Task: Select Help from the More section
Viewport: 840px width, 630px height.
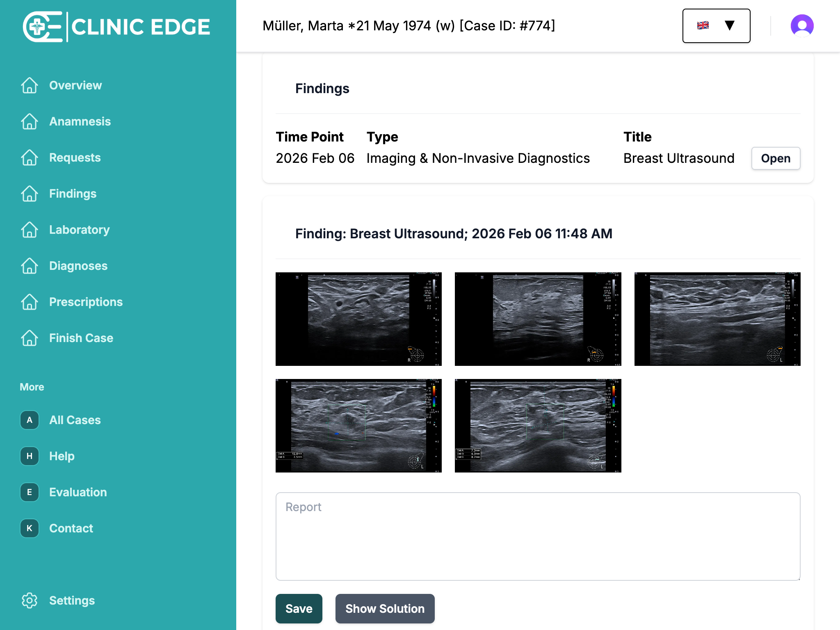Action: [x=29, y=456]
